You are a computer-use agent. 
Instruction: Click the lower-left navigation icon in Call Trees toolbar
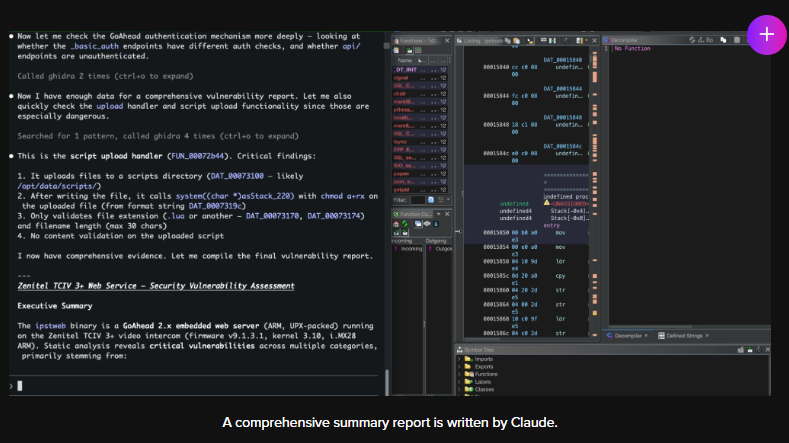point(396,233)
